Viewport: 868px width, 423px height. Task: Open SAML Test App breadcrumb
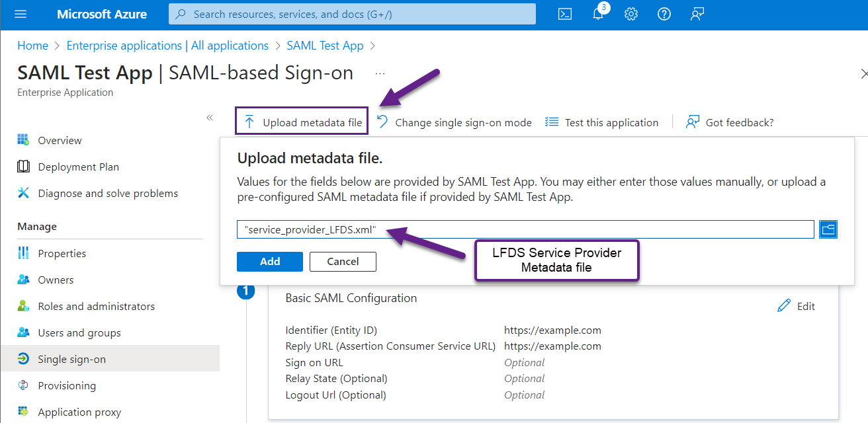point(325,46)
